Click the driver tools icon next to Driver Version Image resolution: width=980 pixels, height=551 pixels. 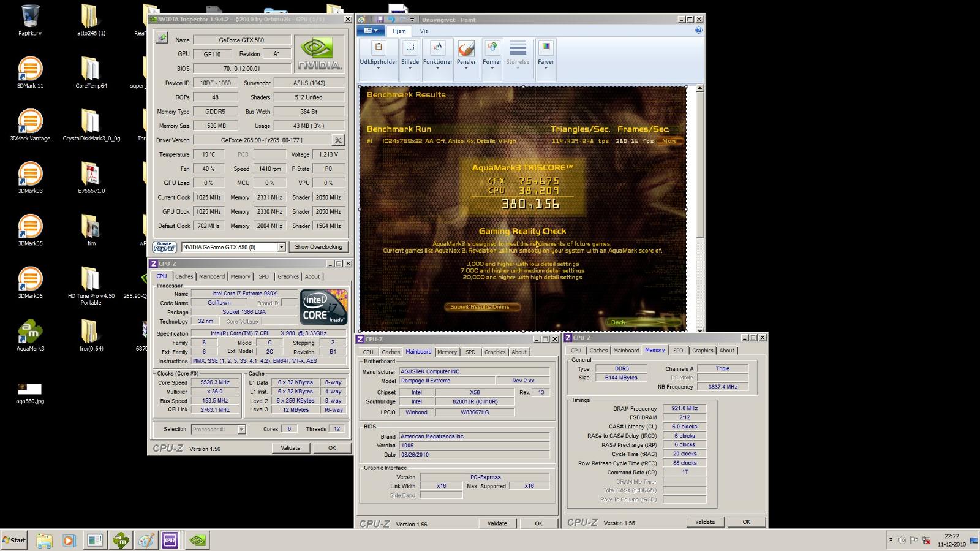click(x=337, y=140)
